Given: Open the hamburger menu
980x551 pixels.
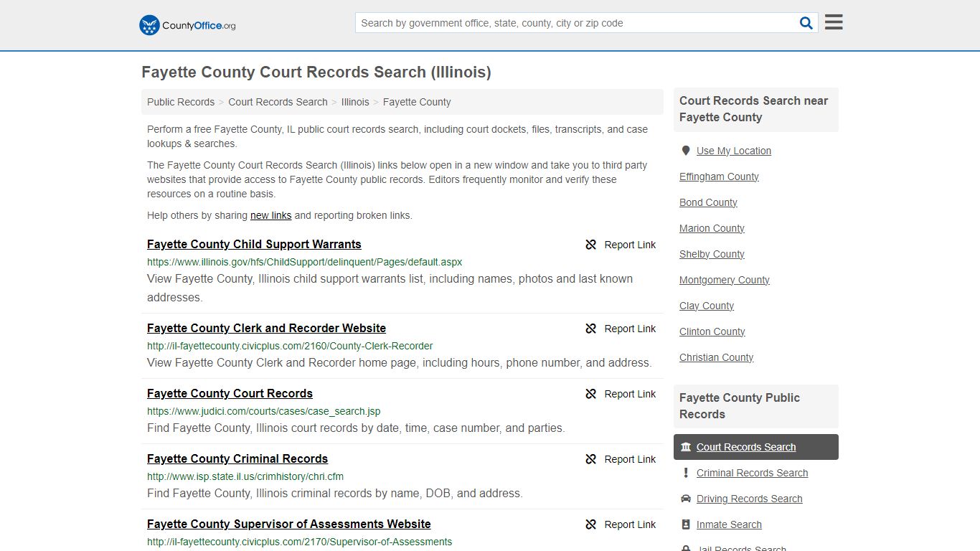Looking at the screenshot, I should [x=834, y=22].
